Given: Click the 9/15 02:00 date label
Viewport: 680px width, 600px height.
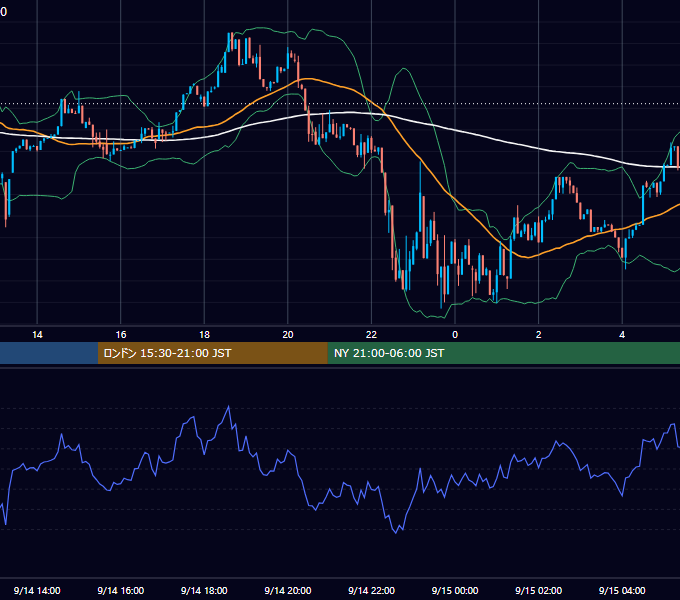Looking at the screenshot, I should click(x=539, y=590).
